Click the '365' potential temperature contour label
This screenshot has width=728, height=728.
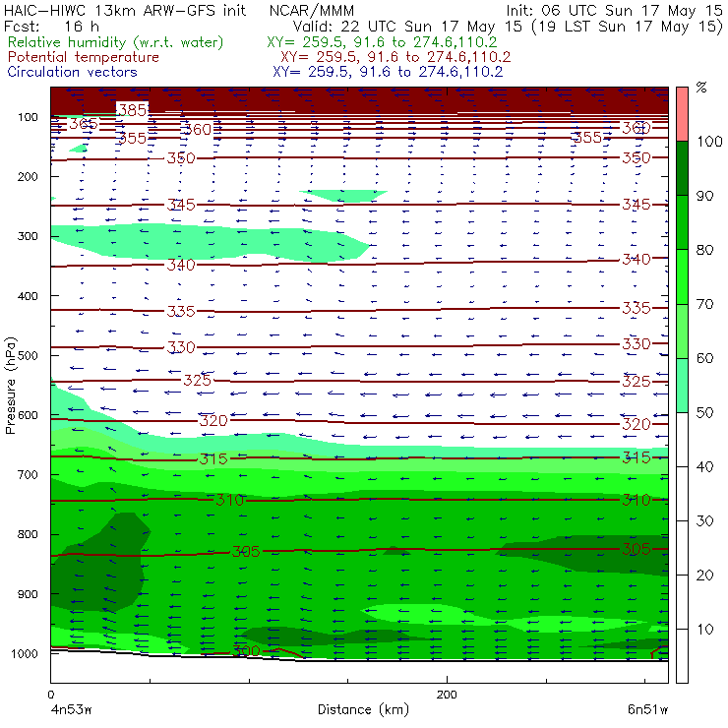pyautogui.click(x=84, y=124)
